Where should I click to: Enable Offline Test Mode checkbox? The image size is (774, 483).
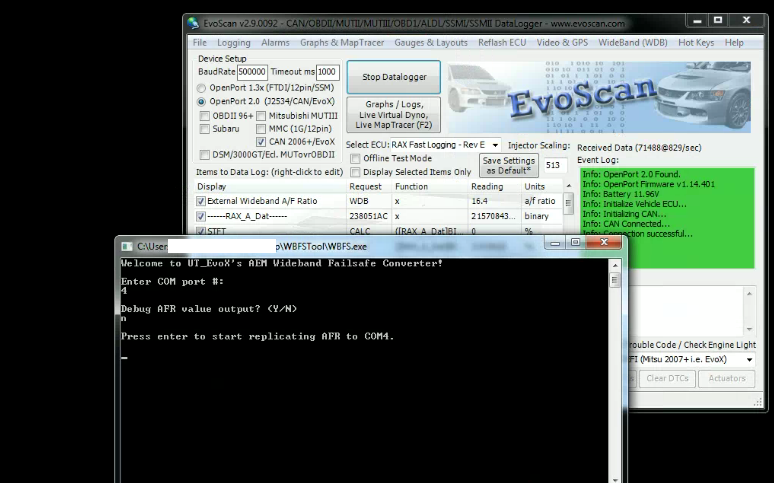click(355, 159)
